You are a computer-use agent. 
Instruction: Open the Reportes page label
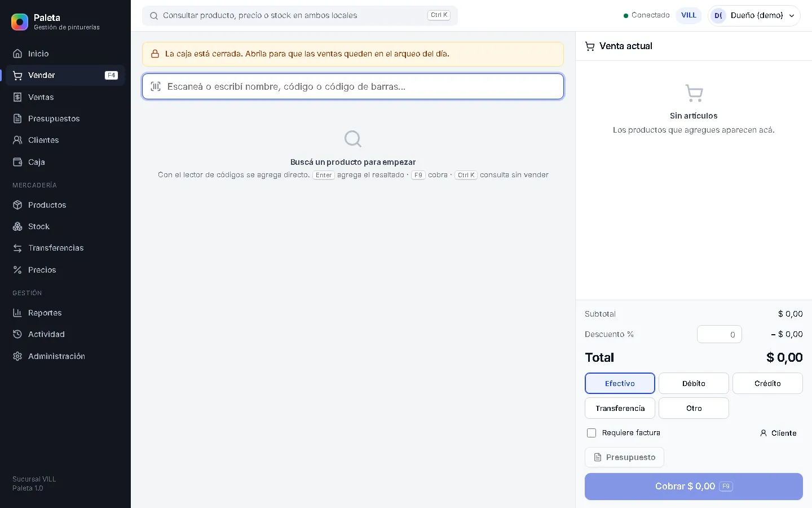(x=45, y=313)
